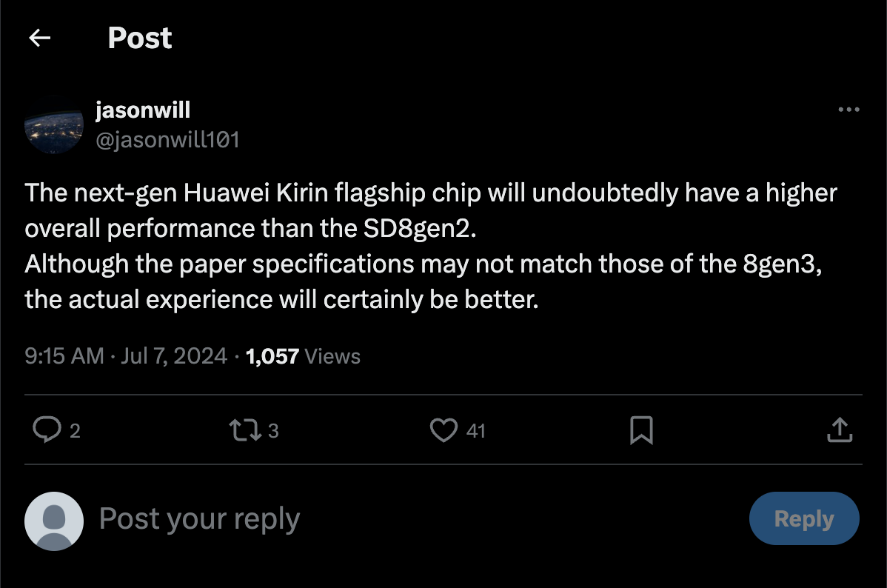Click the like count number 41
The width and height of the screenshot is (887, 588).
coord(476,430)
